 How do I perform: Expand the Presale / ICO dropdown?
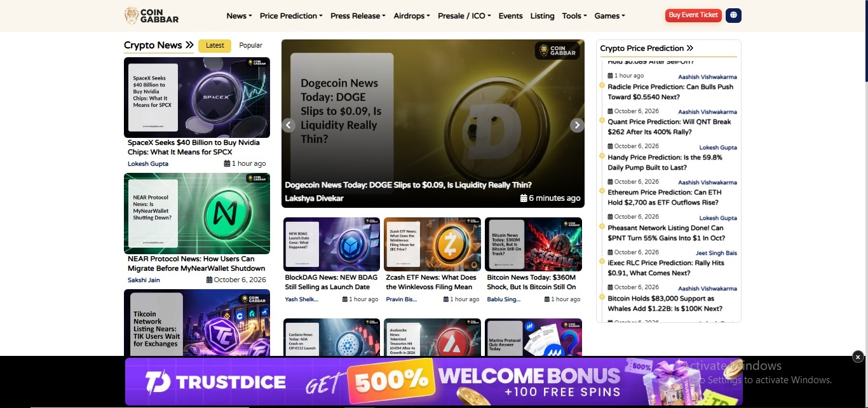click(465, 16)
